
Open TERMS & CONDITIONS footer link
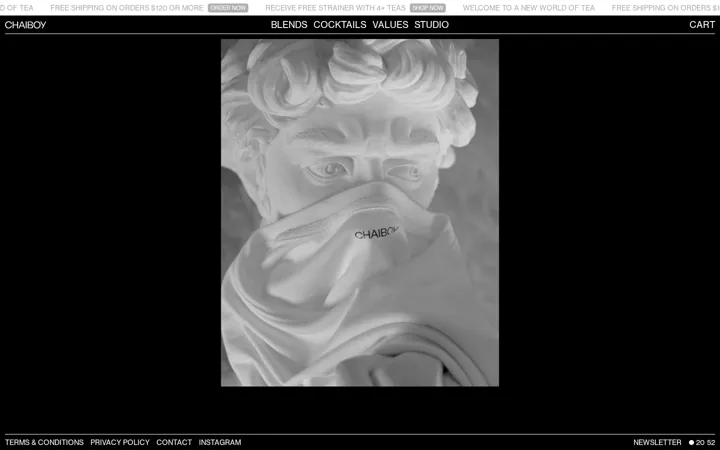(45, 442)
